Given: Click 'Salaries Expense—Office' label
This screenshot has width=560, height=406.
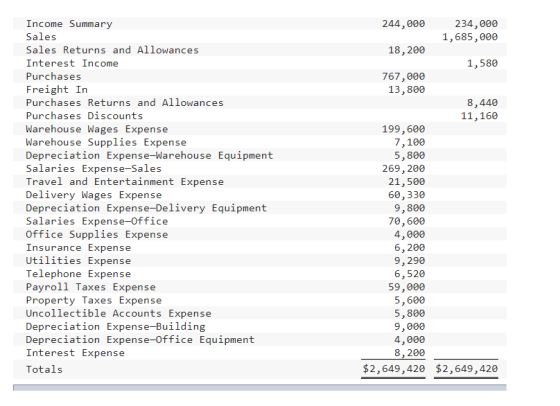Looking at the screenshot, I should point(97,221).
